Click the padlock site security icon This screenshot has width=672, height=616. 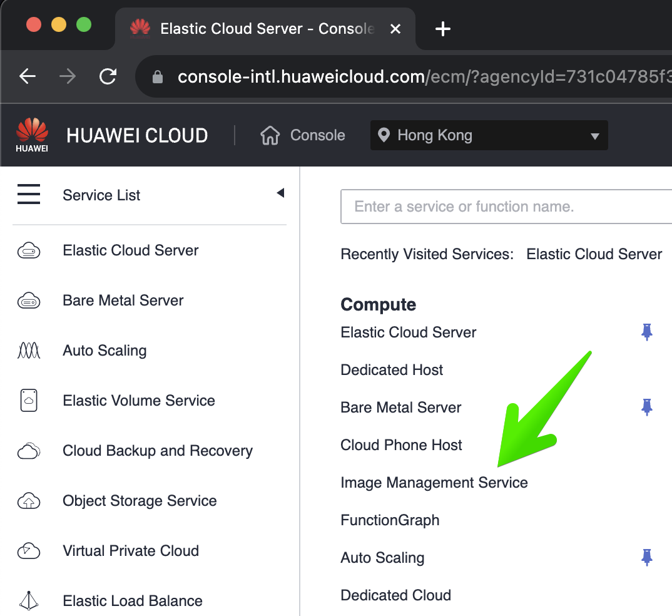[158, 77]
